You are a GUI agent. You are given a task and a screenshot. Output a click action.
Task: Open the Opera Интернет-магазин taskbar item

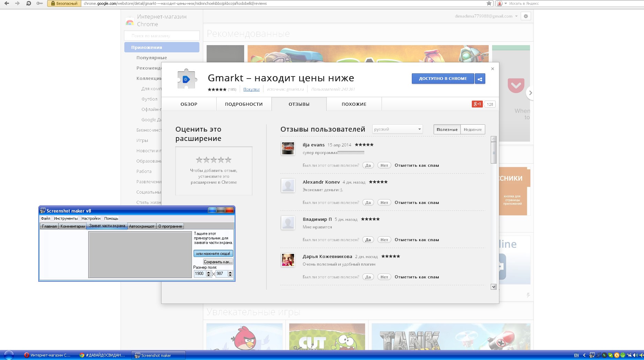[x=48, y=355]
